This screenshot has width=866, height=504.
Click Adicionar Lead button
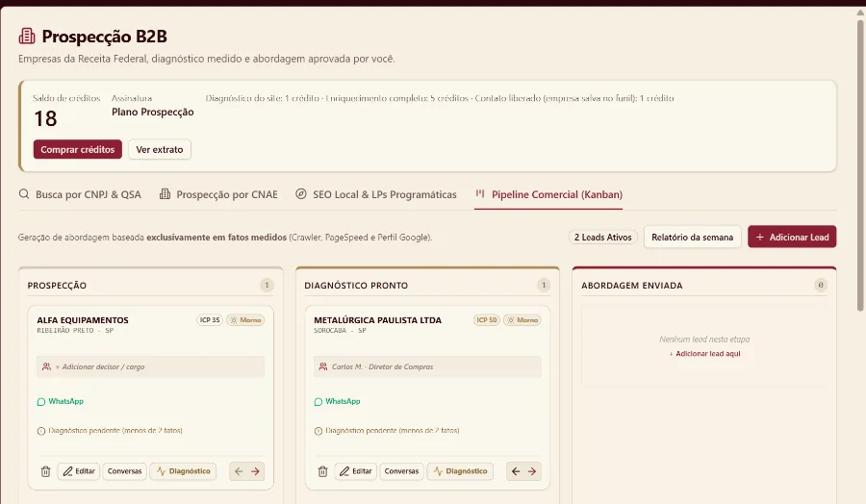click(x=792, y=237)
